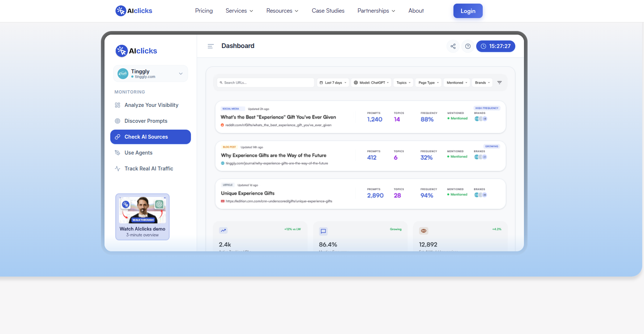Click the 412 prompts value
Image resolution: width=644 pixels, height=334 pixels.
click(372, 158)
